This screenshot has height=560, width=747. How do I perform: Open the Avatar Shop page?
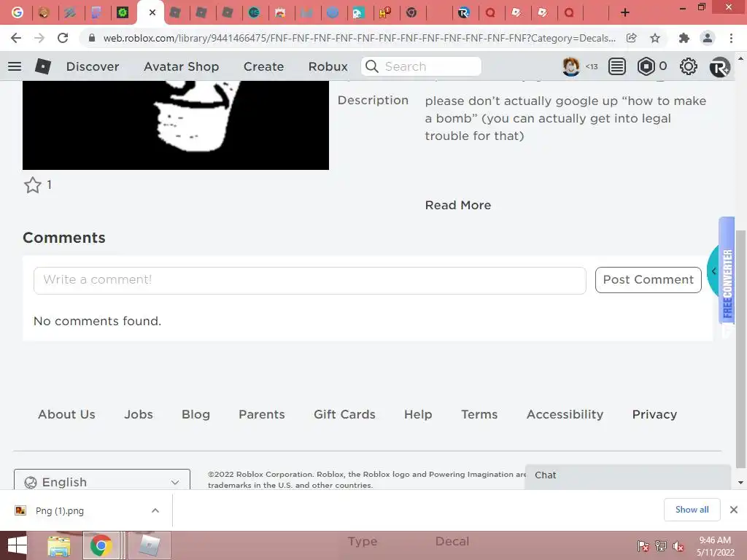181,66
